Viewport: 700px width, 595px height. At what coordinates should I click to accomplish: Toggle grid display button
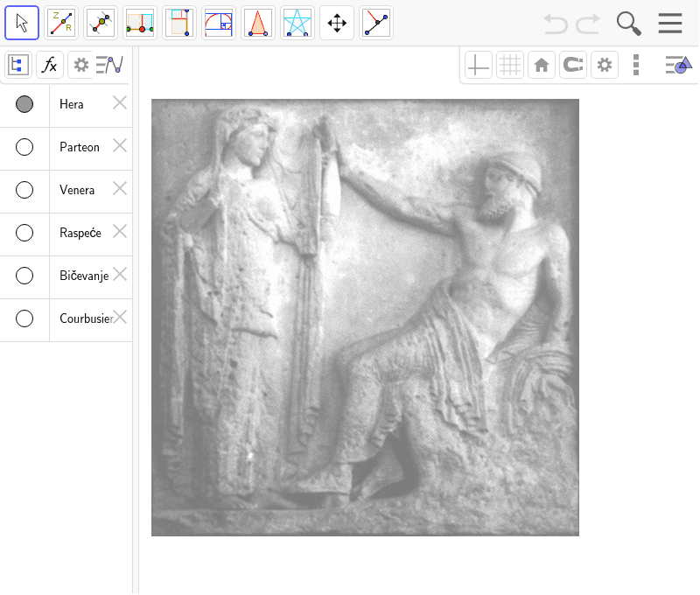(x=510, y=65)
